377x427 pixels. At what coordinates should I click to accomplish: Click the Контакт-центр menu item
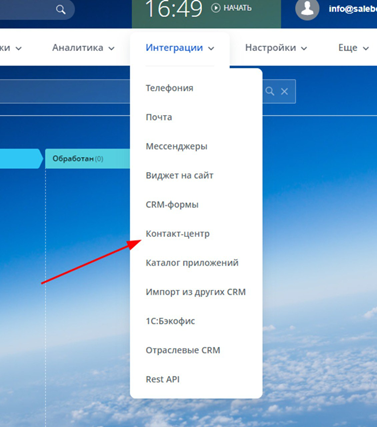pyautogui.click(x=178, y=234)
